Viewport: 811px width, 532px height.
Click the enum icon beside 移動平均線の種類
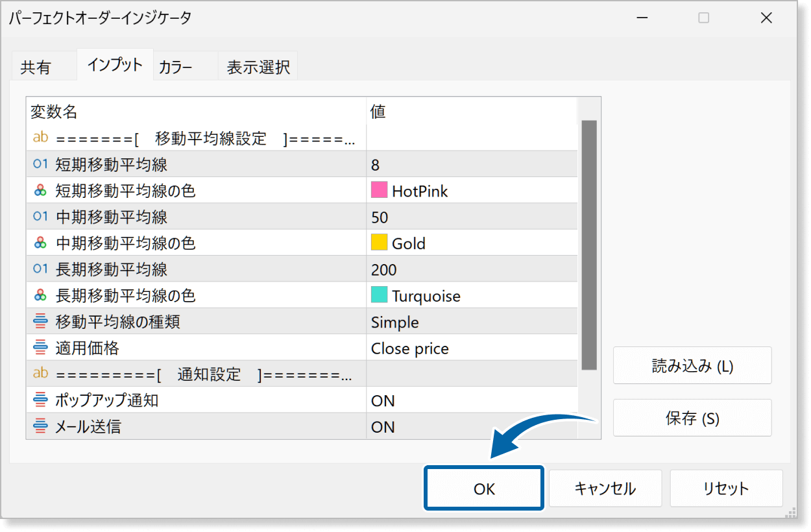[40, 322]
